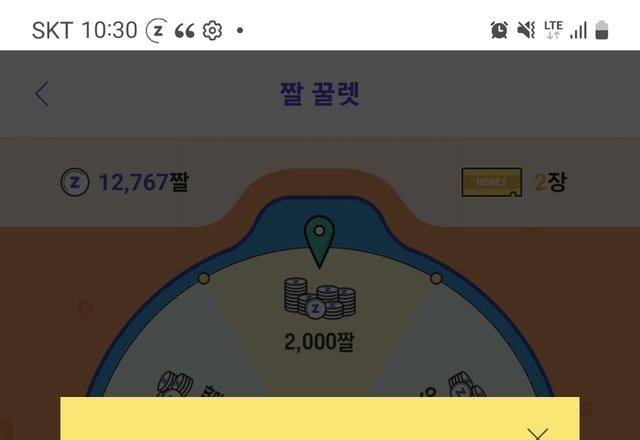Tap the Z app notification icon
The image size is (640, 440).
point(157,31)
